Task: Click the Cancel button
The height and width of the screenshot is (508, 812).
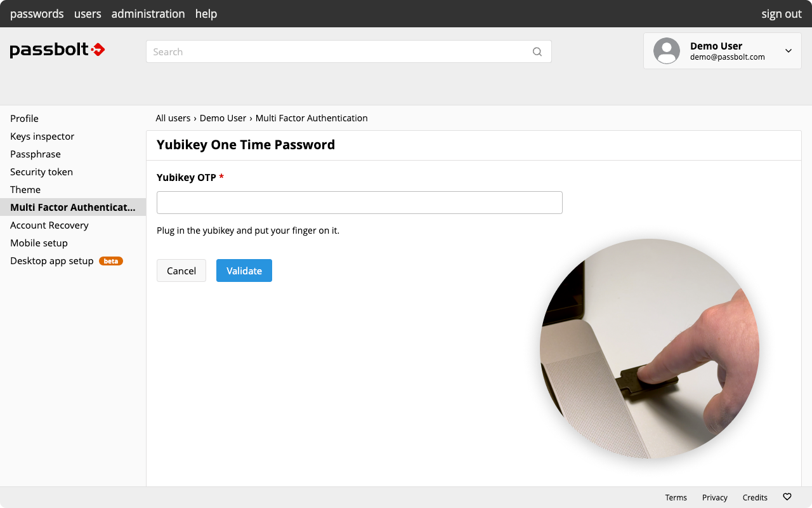Action: 181,271
